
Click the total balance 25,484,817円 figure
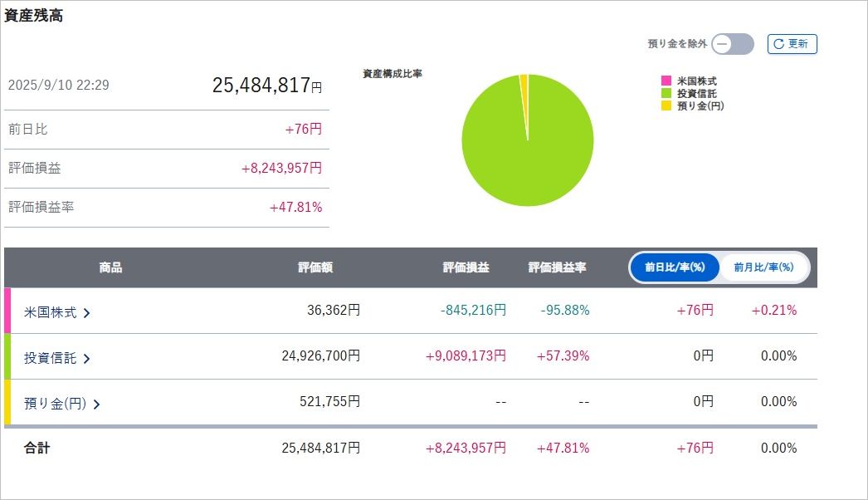click(x=267, y=86)
